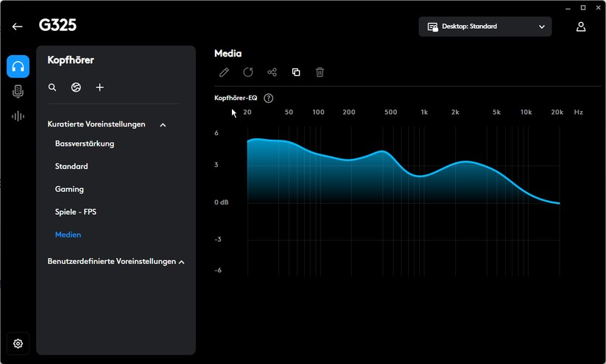This screenshot has width=606, height=364.
Task: Select the Spiele - FPS preset
Action: pos(76,212)
